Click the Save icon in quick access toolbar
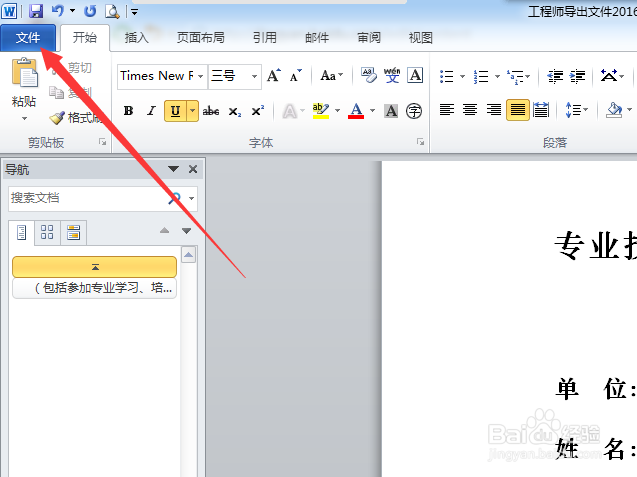Image resolution: width=637 pixels, height=477 pixels. pos(36,11)
